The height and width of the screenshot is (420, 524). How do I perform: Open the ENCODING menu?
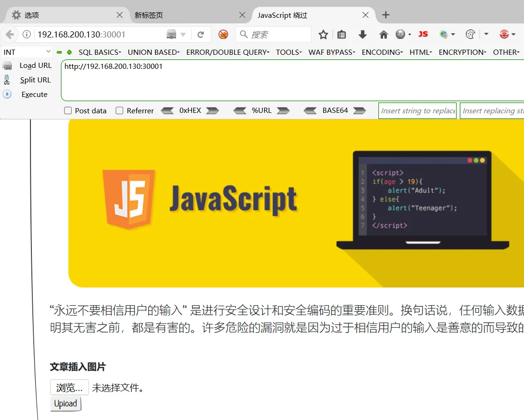382,52
